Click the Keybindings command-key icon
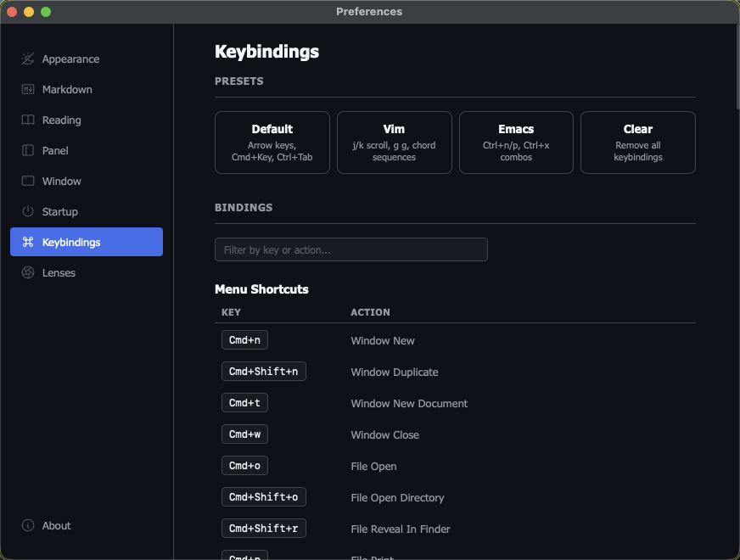Viewport: 740px width, 560px height. click(28, 242)
